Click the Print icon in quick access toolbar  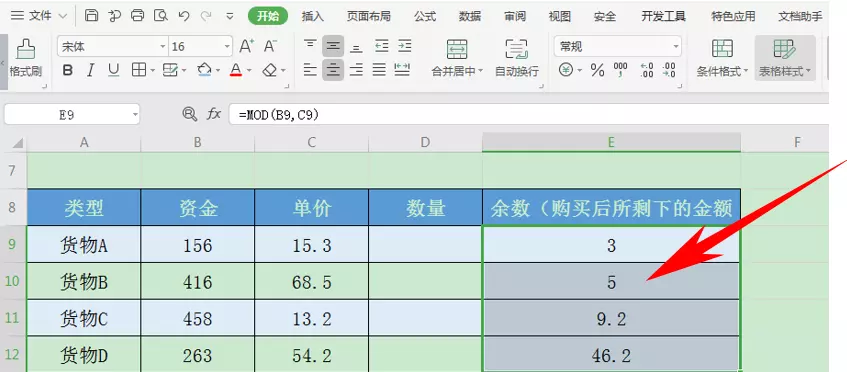pos(138,16)
